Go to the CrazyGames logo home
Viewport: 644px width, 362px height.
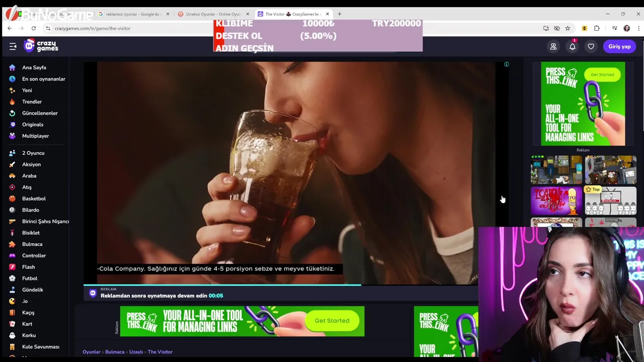[x=41, y=46]
